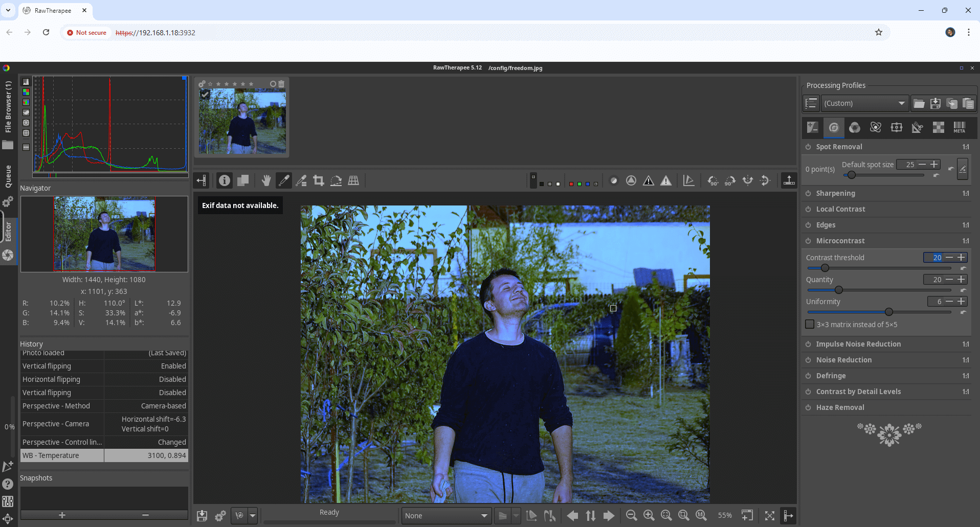Open the File Browser side tab

pyautogui.click(x=8, y=107)
